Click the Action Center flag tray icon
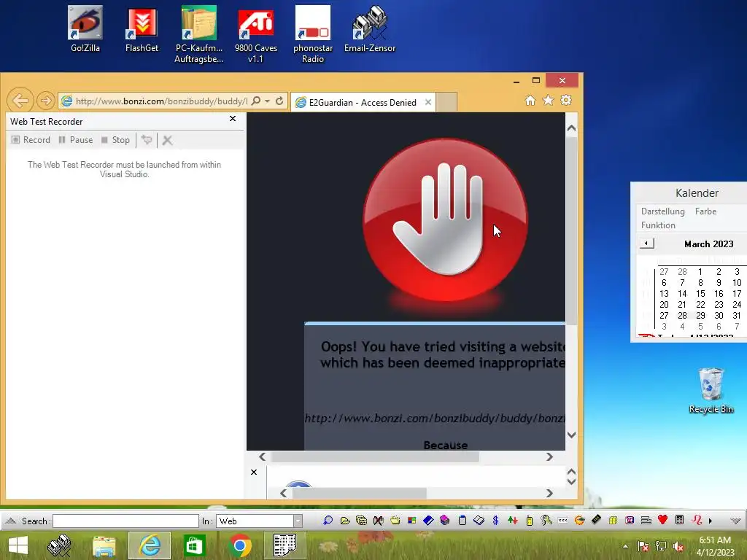 (643, 546)
